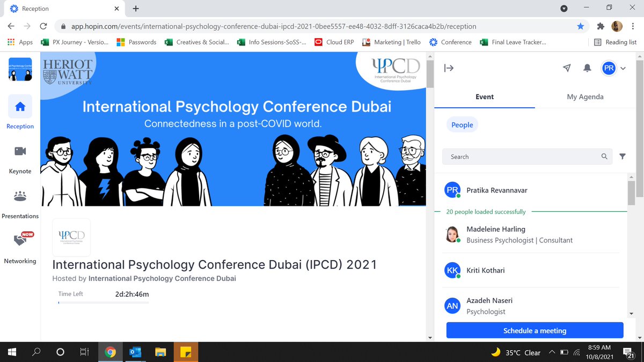Click Madeleine Harling's photo avatar
The height and width of the screenshot is (362, 644).
[x=453, y=234]
